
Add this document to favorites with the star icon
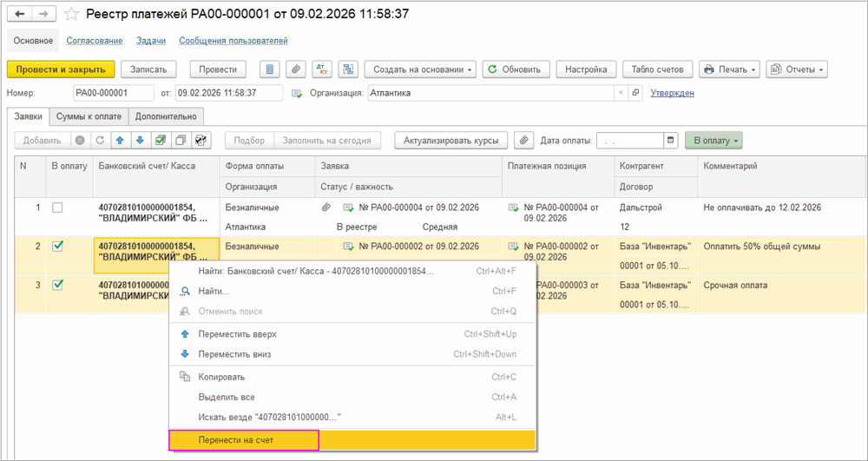(x=72, y=14)
